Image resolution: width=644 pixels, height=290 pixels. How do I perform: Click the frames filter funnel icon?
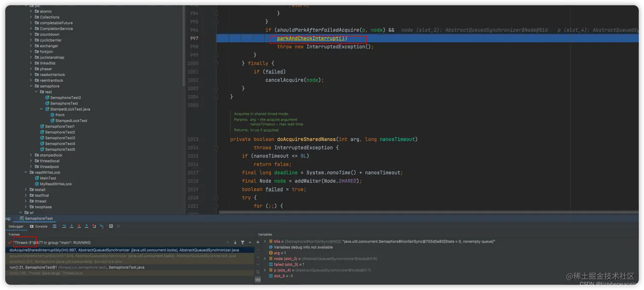tap(243, 243)
